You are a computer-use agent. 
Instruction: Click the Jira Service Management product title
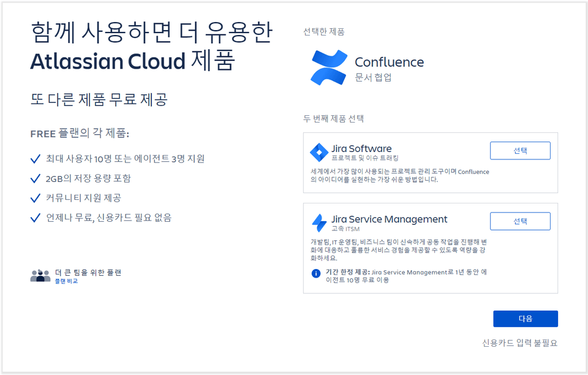[x=389, y=219]
